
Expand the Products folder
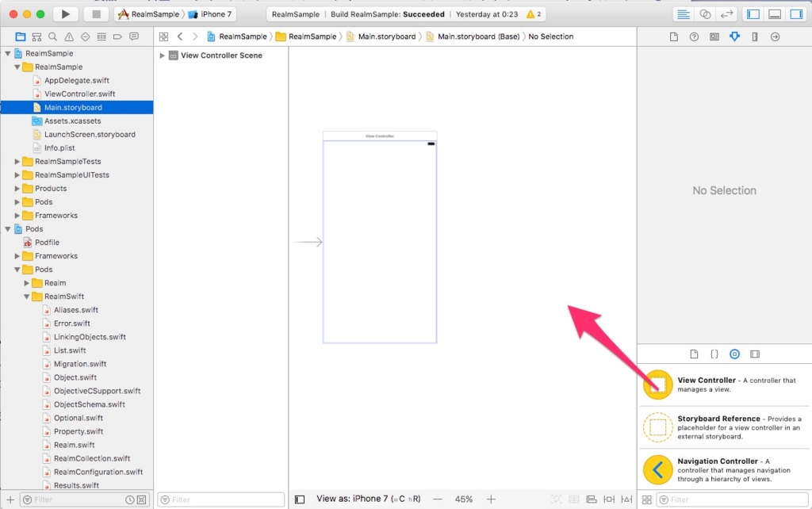(x=17, y=189)
